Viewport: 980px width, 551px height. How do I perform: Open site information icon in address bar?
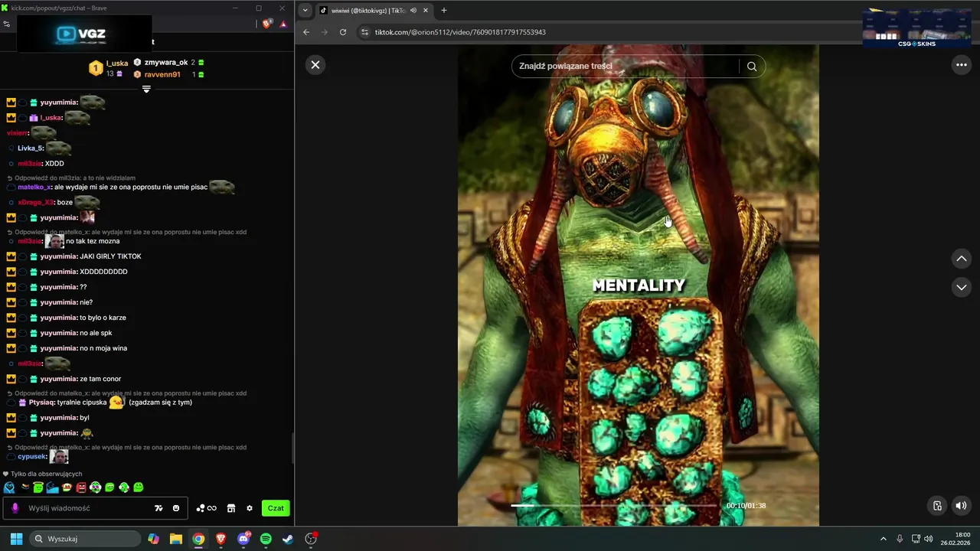pos(365,32)
